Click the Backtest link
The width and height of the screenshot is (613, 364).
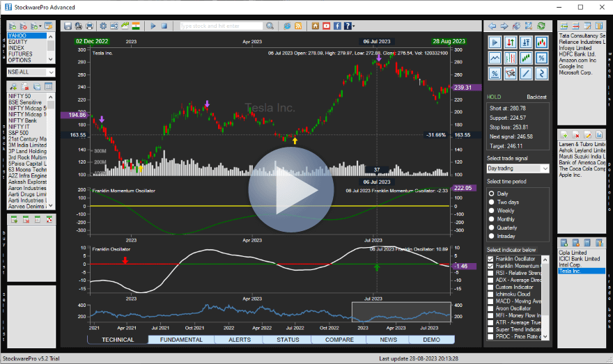[536, 97]
